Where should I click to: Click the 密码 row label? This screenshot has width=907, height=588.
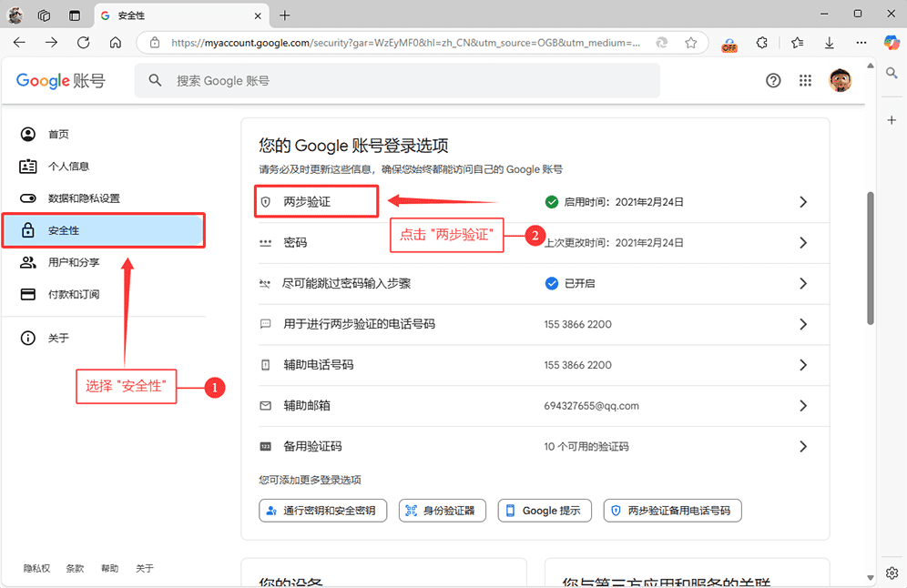pos(295,243)
